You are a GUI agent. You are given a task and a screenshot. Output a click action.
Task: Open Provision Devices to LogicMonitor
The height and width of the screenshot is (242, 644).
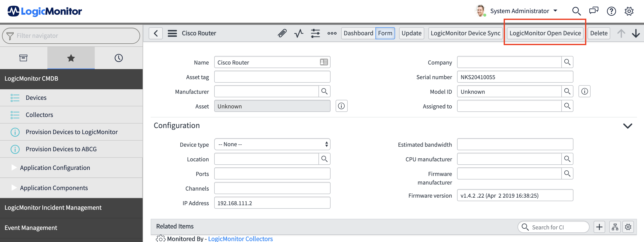[71, 132]
